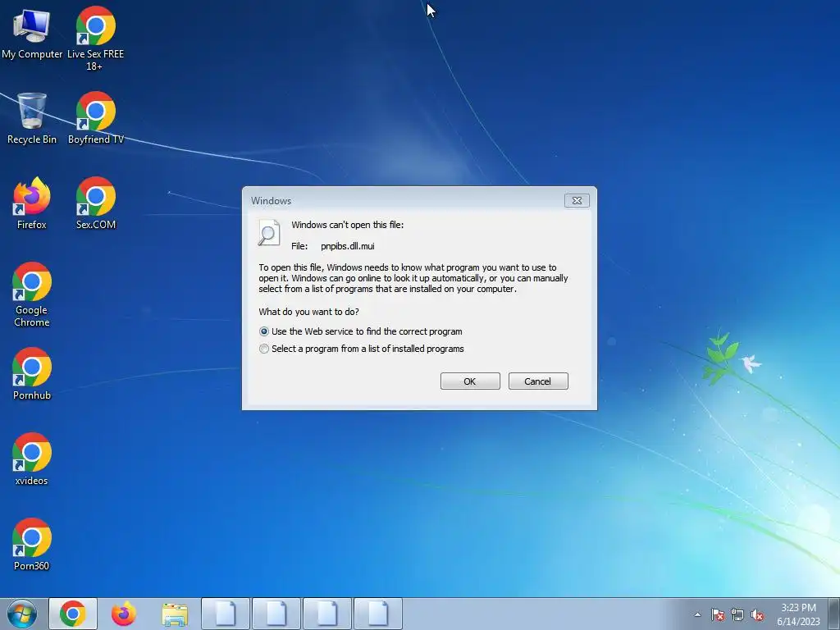840x630 pixels.
Task: Open the Windows Start menu orb
Action: tap(22, 614)
